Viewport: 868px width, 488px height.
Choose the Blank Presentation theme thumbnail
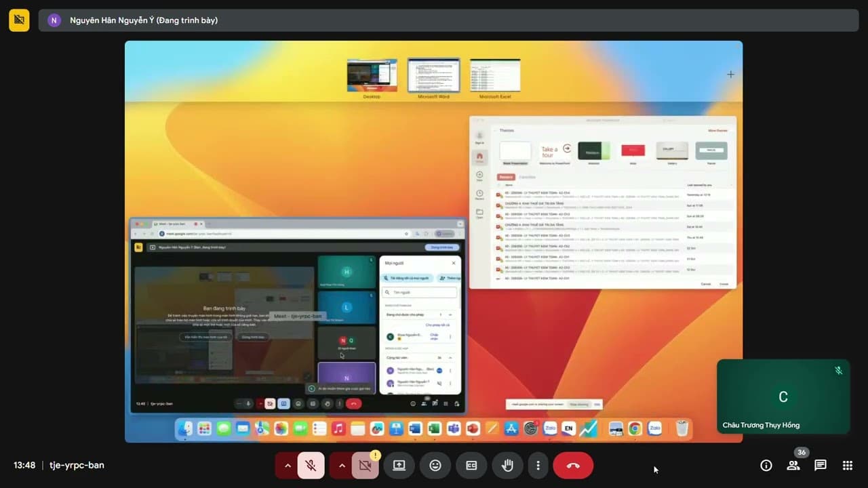pyautogui.click(x=516, y=150)
